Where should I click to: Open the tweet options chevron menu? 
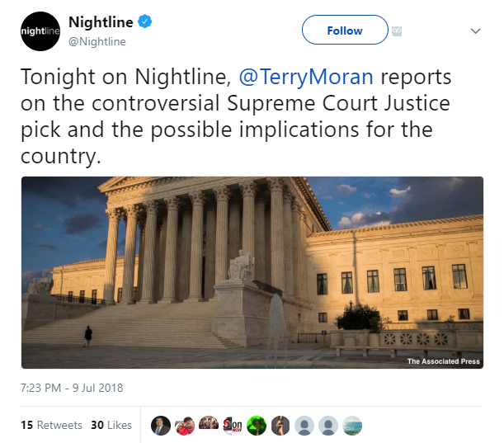click(x=475, y=31)
